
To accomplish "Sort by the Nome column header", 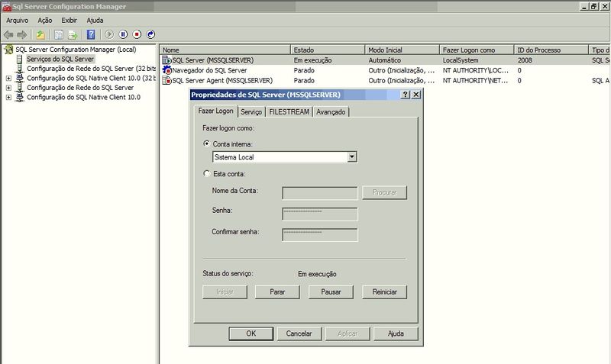I will (x=225, y=50).
